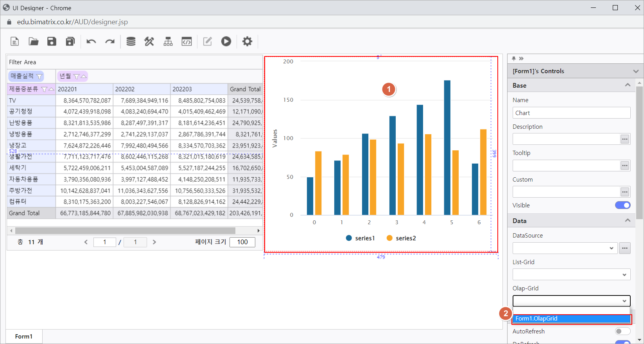
Task: Click the chart Name input field
Action: tap(571, 113)
